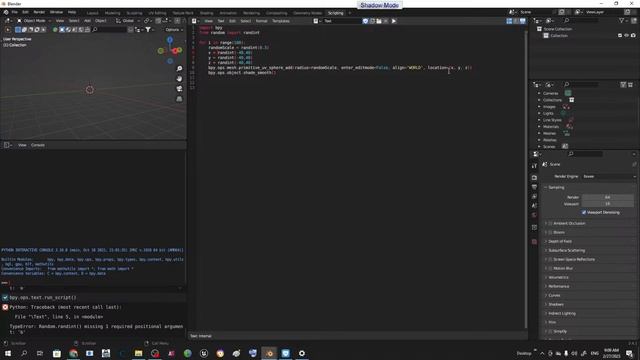Image resolution: width=640 pixels, height=360 pixels.
Task: Enable the Screen Space Reflections checkbox
Action: (x=550, y=259)
